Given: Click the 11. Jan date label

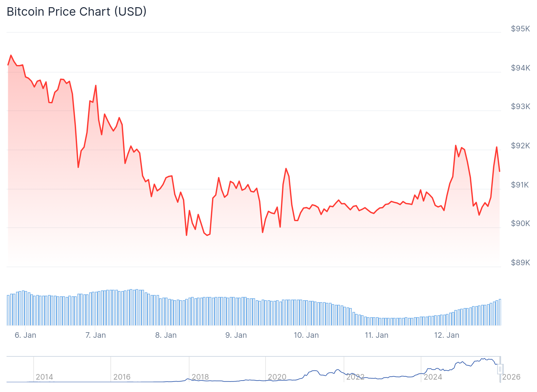Looking at the screenshot, I should click(377, 335).
